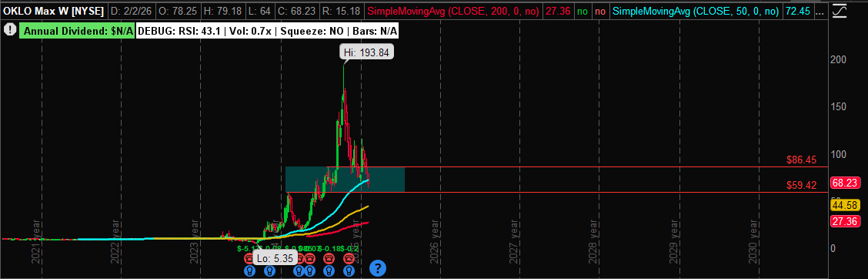The width and height of the screenshot is (868, 279).
Task: Click the lightbulb icon below the $-0.18 phone
Action: 329,271
